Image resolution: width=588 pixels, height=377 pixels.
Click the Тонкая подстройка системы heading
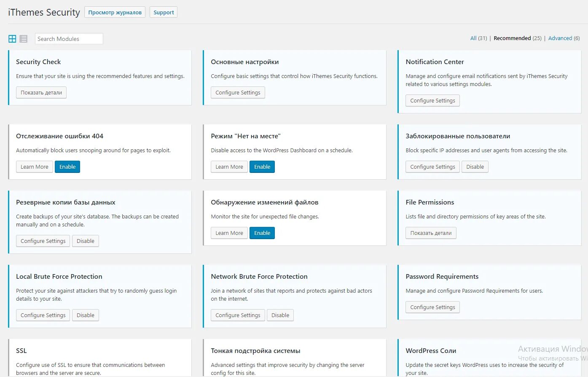click(255, 351)
